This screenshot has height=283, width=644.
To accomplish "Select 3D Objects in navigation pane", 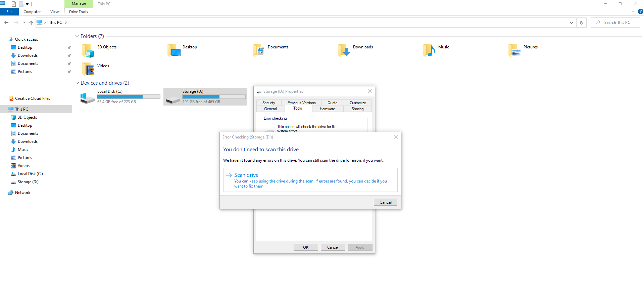I will (x=27, y=117).
